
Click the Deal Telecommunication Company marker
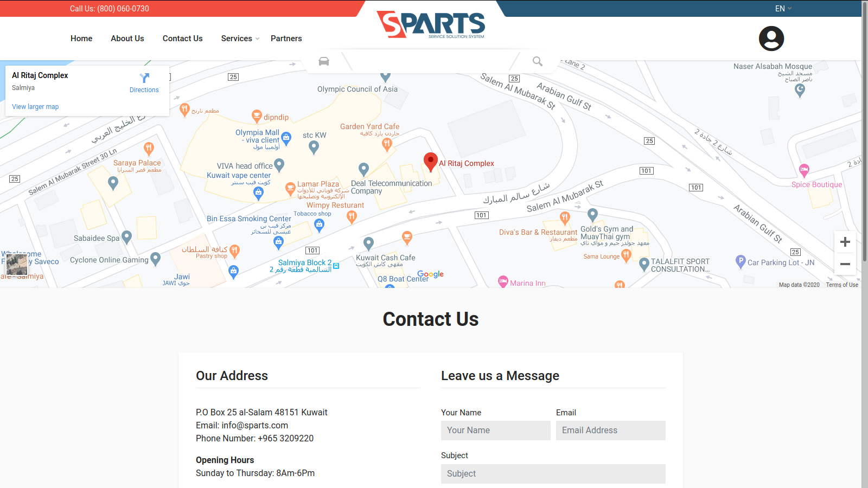364,169
